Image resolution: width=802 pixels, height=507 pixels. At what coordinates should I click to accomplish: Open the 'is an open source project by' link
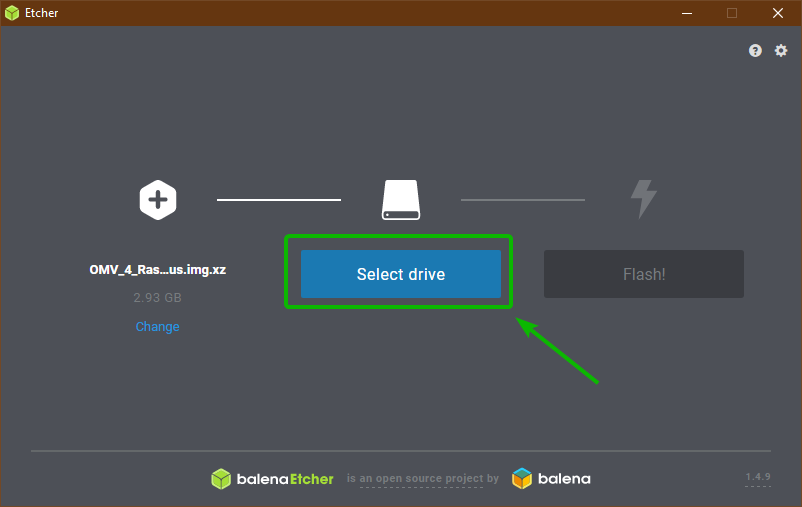pos(422,478)
